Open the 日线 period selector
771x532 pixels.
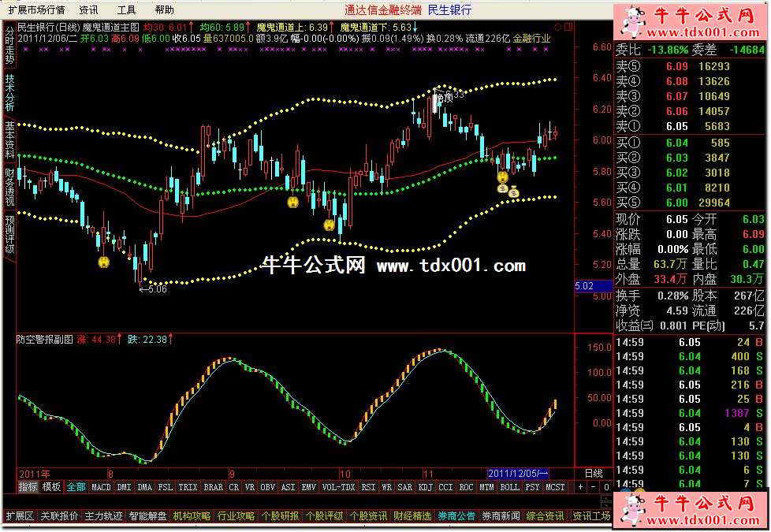pos(593,474)
